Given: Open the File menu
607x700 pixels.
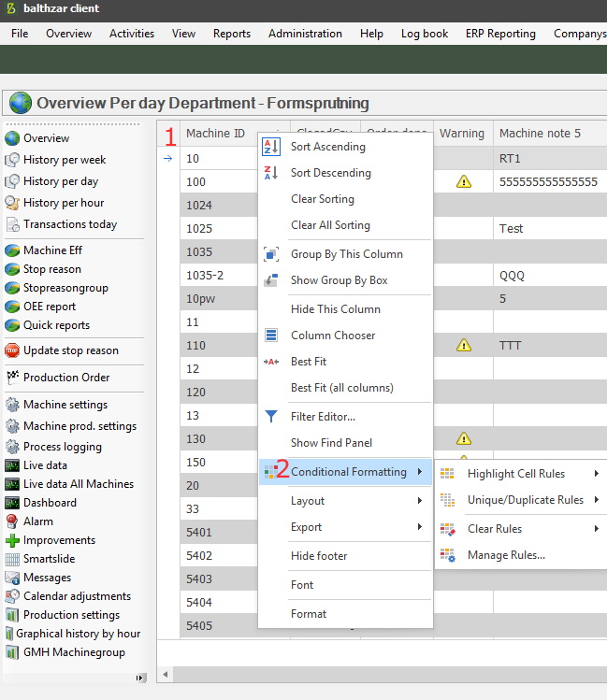Looking at the screenshot, I should tap(20, 34).
